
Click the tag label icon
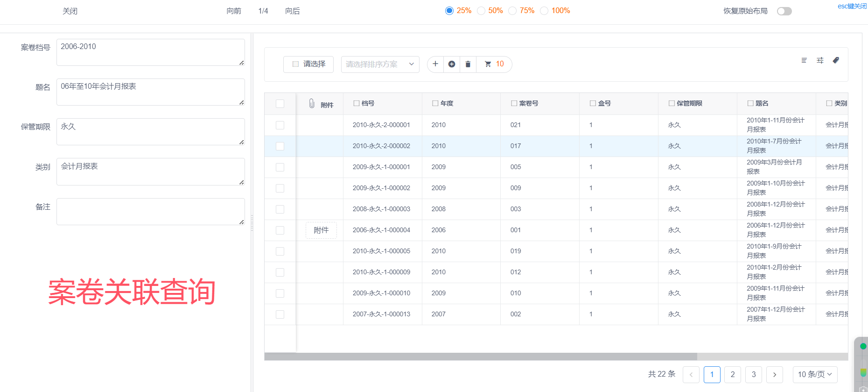click(x=836, y=60)
